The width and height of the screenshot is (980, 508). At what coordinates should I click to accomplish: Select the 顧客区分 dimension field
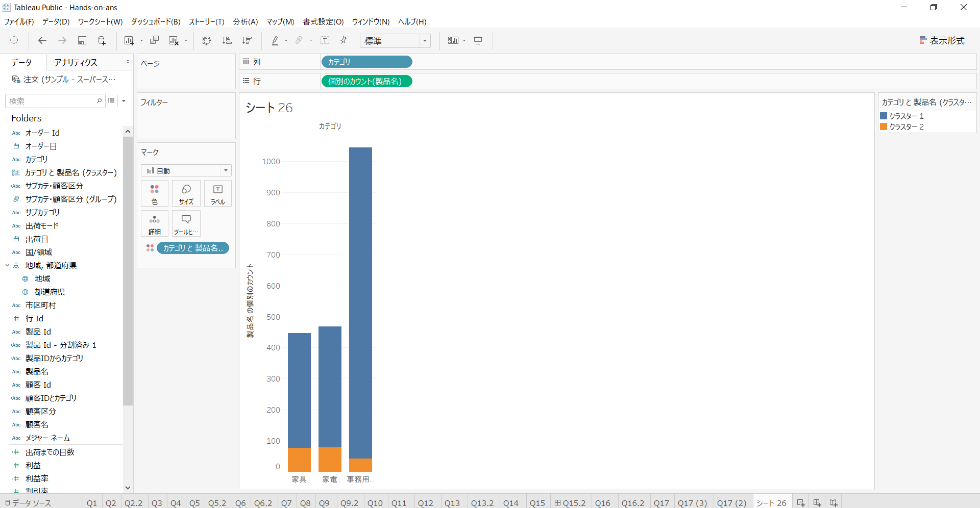(x=41, y=411)
